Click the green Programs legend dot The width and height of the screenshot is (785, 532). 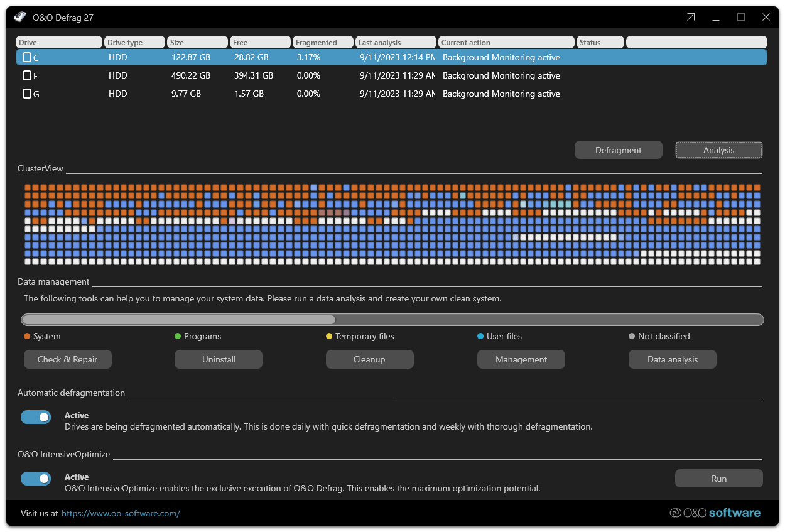pyautogui.click(x=177, y=336)
